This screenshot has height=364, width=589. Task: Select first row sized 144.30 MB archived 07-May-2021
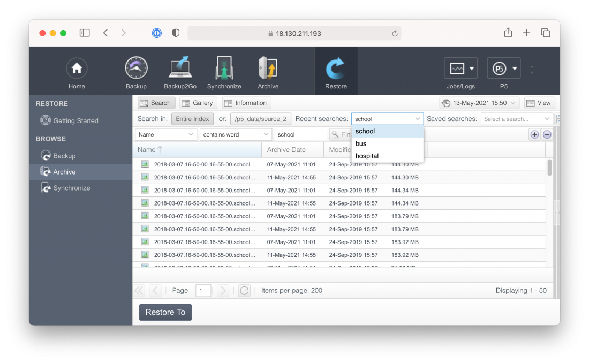coord(339,164)
